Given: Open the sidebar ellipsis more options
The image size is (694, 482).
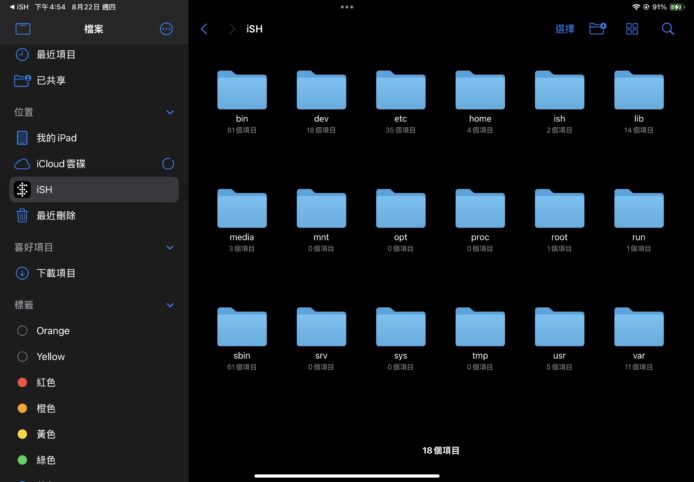Looking at the screenshot, I should [166, 29].
